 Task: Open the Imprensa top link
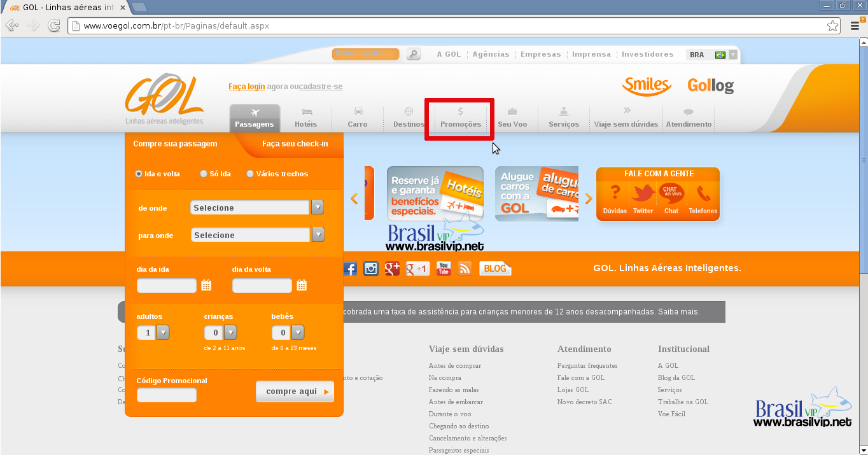click(x=591, y=55)
